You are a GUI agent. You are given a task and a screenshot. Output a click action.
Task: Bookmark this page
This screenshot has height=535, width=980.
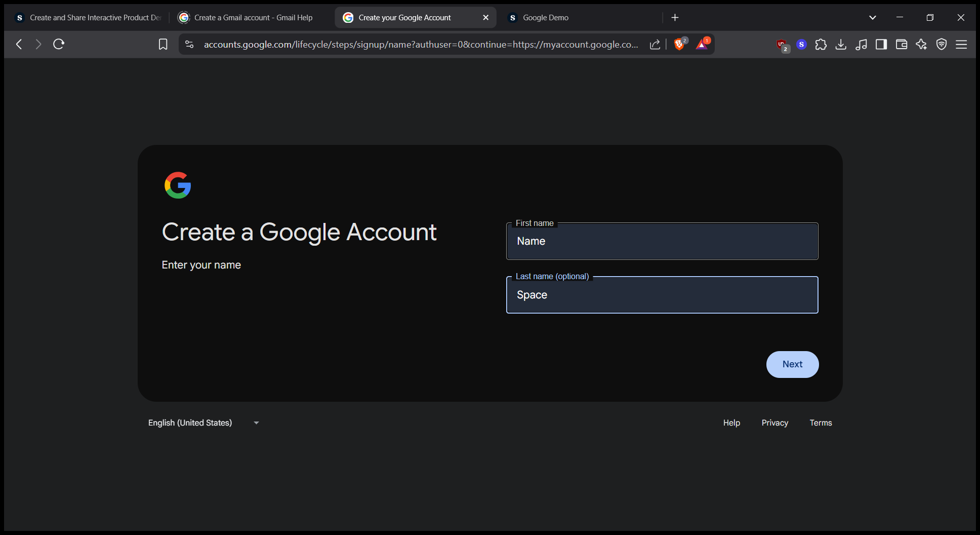(x=163, y=45)
